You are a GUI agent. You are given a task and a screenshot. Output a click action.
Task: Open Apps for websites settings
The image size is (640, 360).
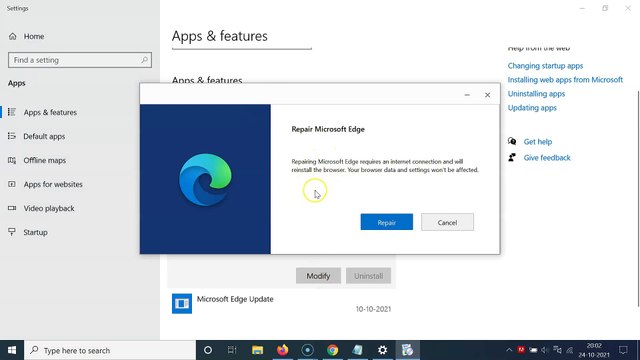coord(53,184)
